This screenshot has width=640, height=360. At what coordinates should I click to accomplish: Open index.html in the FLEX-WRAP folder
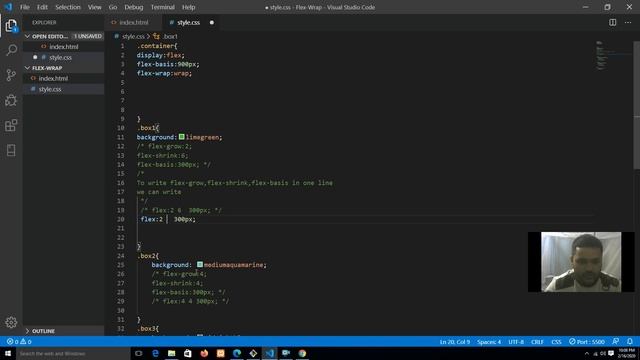(x=63, y=78)
